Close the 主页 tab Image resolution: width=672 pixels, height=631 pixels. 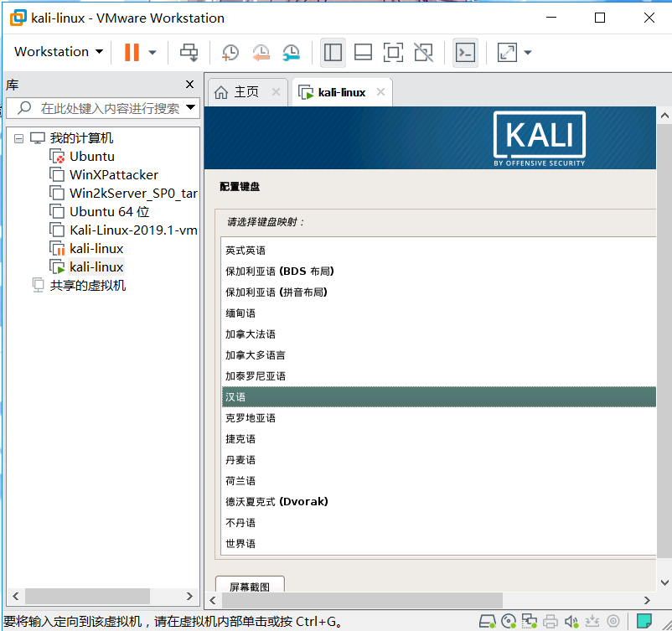point(276,91)
